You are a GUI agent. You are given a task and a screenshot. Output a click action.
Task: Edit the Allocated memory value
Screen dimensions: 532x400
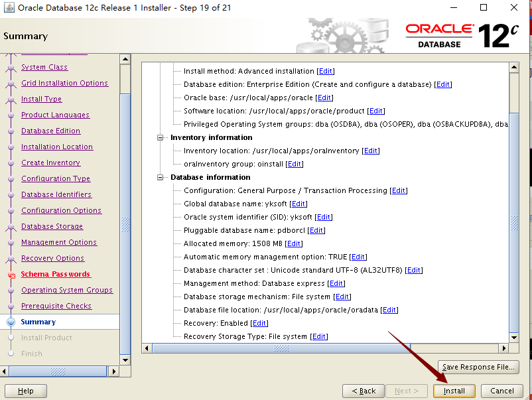click(x=293, y=243)
